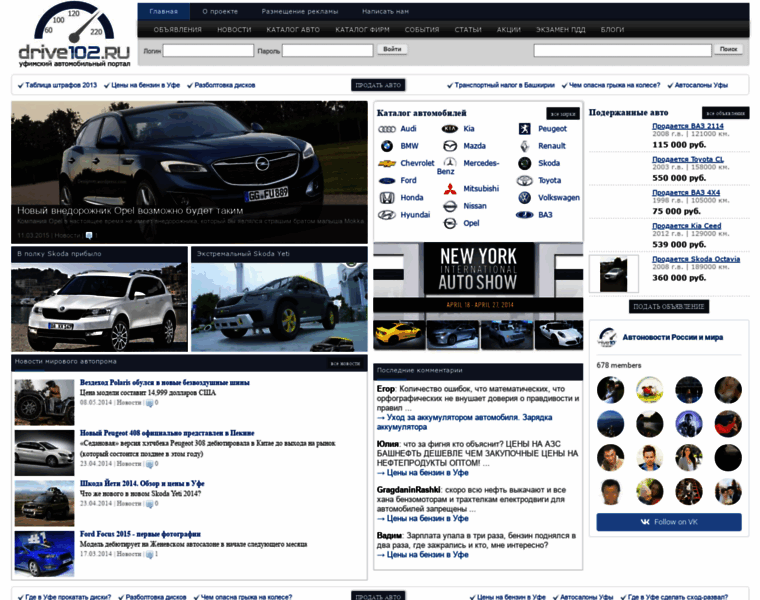This screenshot has height=600, width=760.
Task: Click comment icon under Polaris news item
Action: pyautogui.click(x=150, y=403)
